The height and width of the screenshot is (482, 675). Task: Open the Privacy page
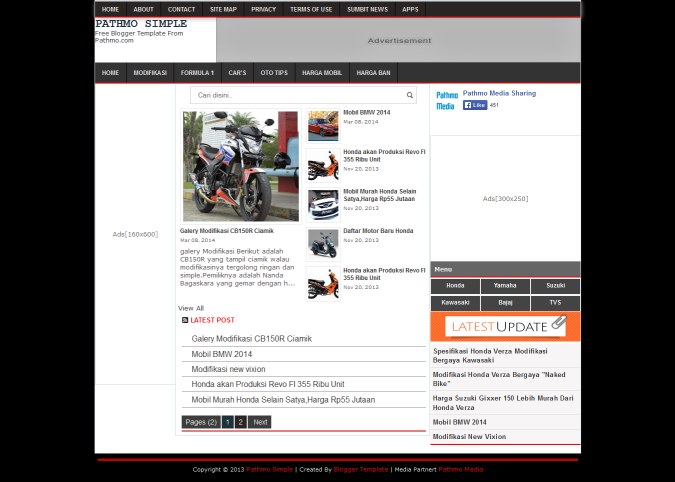[263, 9]
